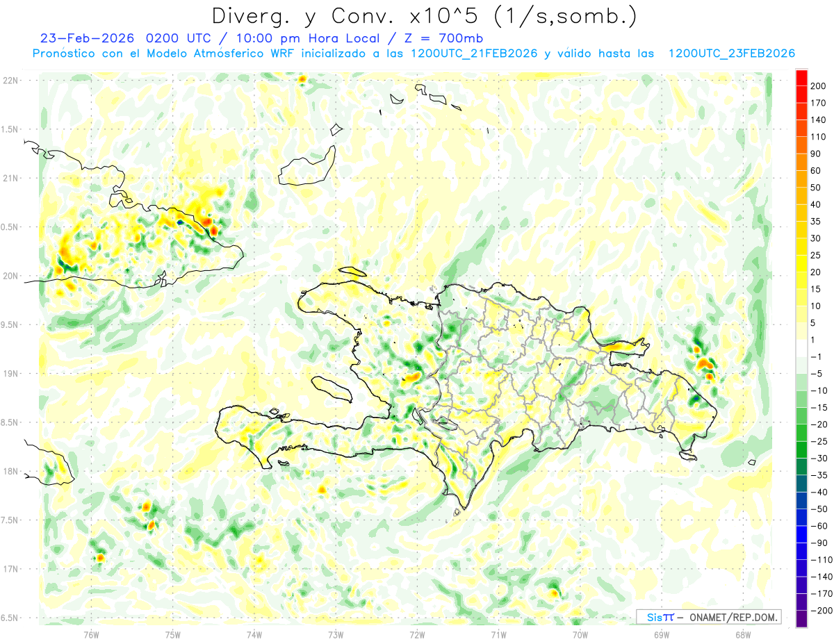Click the '72W' longitude label

tap(417, 634)
